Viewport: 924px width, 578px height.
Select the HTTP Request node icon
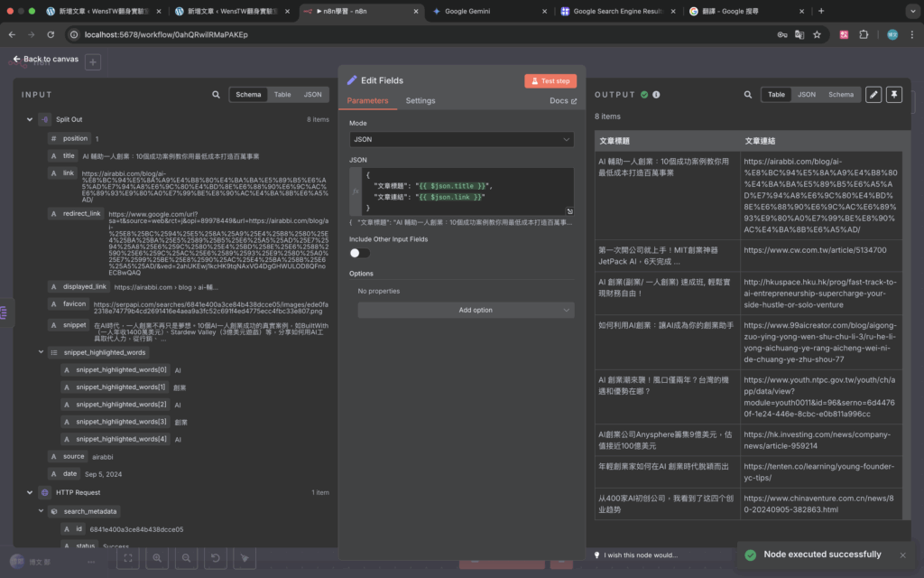(x=45, y=492)
